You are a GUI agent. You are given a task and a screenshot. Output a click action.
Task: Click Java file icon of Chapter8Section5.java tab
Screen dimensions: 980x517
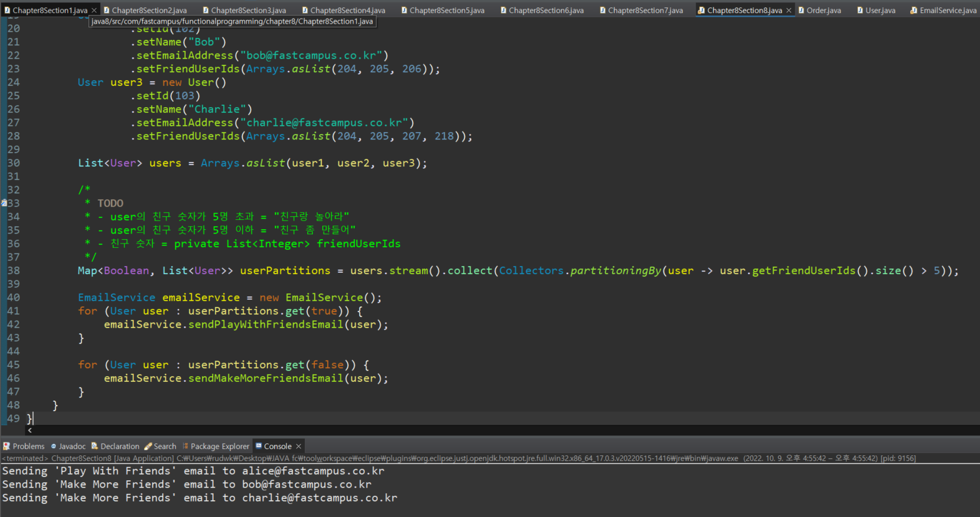pyautogui.click(x=404, y=10)
